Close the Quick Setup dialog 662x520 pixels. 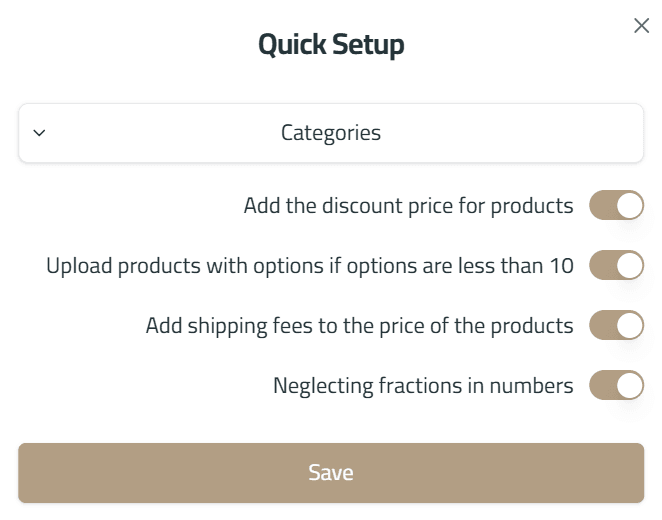pos(642,26)
